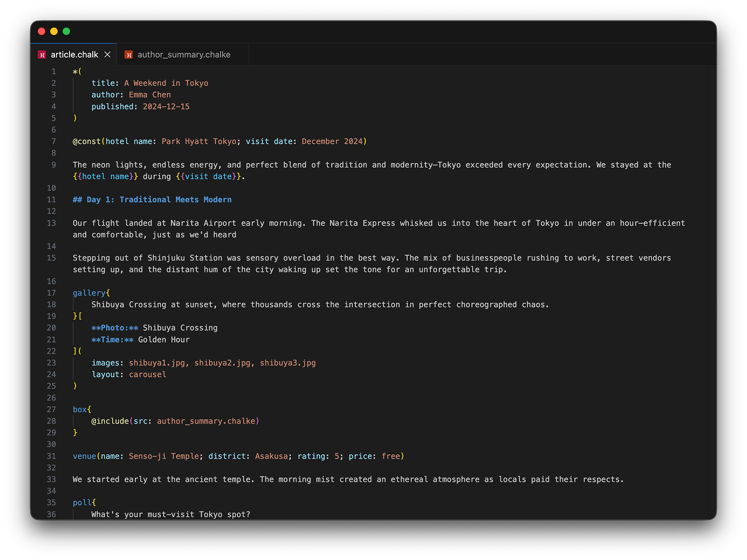Screen dimensions: 747x560
Task: Close the article.chalk tab with its X
Action: pos(107,54)
